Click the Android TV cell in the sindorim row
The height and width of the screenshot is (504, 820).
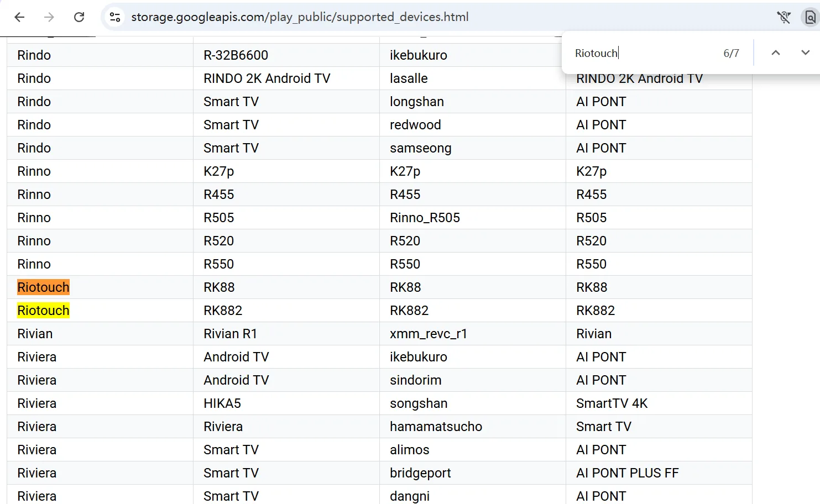click(x=286, y=380)
